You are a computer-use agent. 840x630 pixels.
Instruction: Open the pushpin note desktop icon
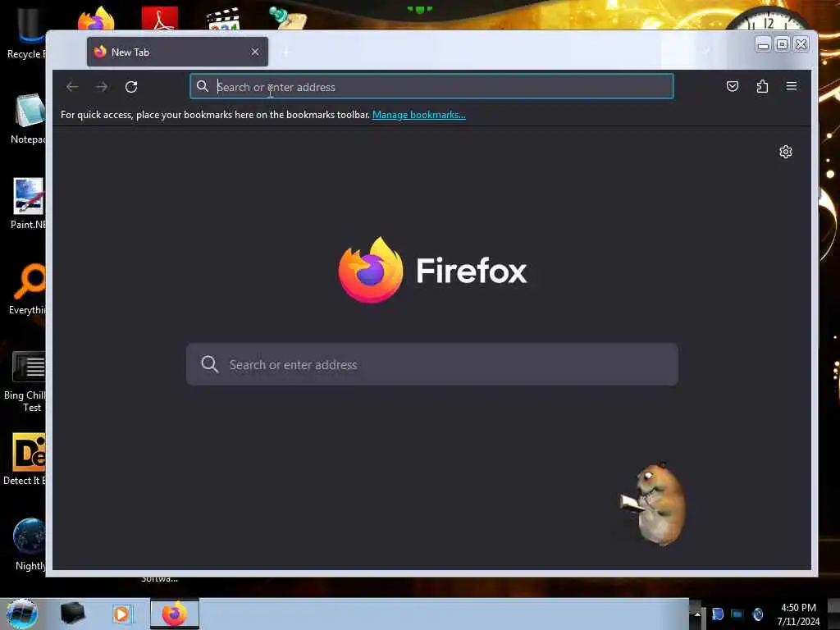(x=288, y=18)
